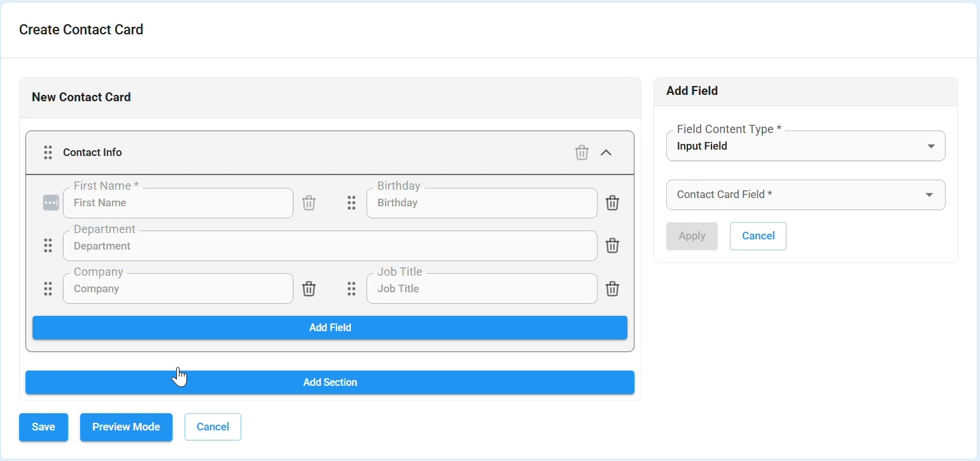Click the Company input field
980x461 pixels.
tap(178, 288)
